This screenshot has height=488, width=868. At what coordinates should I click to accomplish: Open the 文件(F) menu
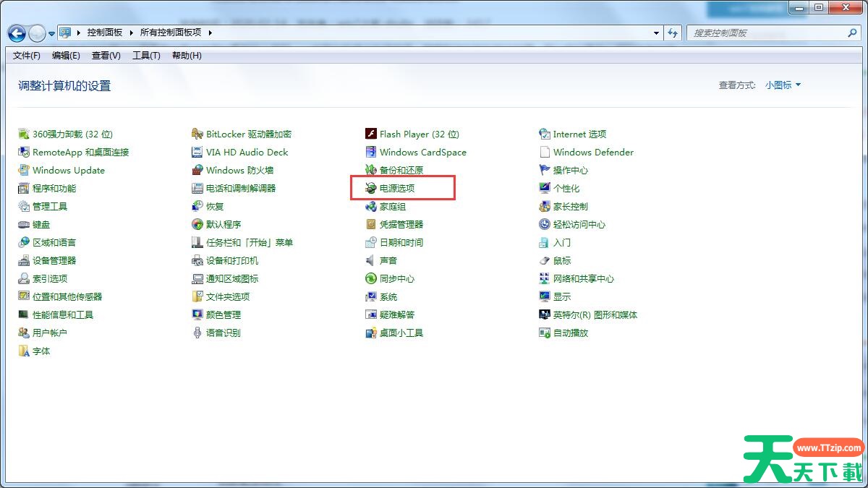pos(27,56)
